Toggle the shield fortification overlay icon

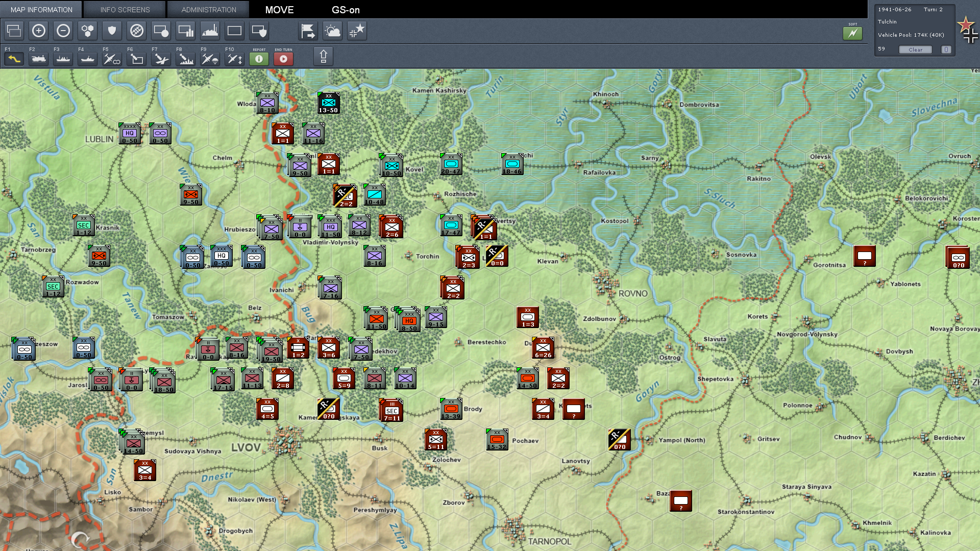point(112,31)
